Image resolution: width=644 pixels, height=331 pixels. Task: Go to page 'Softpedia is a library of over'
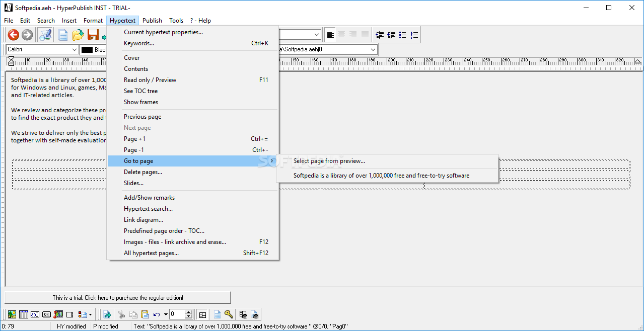(x=387, y=176)
